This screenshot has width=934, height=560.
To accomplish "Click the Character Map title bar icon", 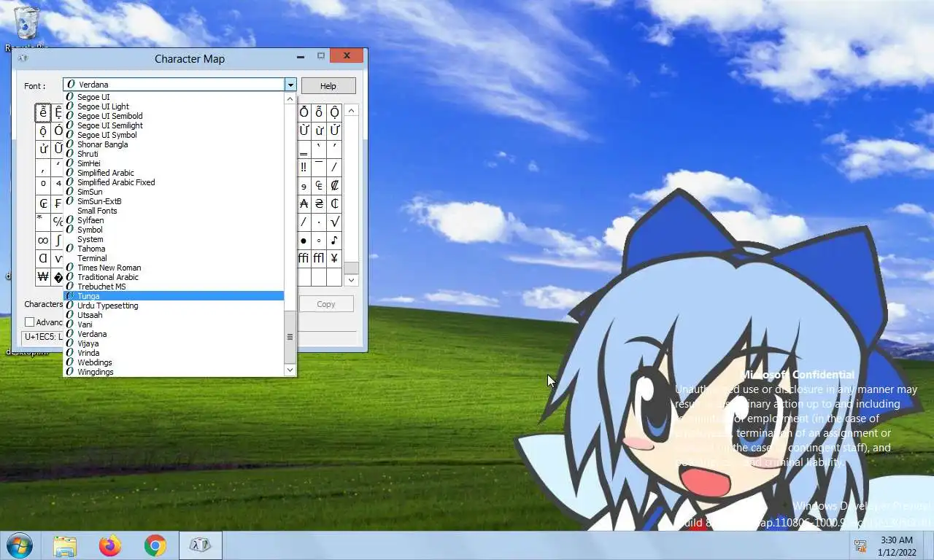I will [22, 58].
